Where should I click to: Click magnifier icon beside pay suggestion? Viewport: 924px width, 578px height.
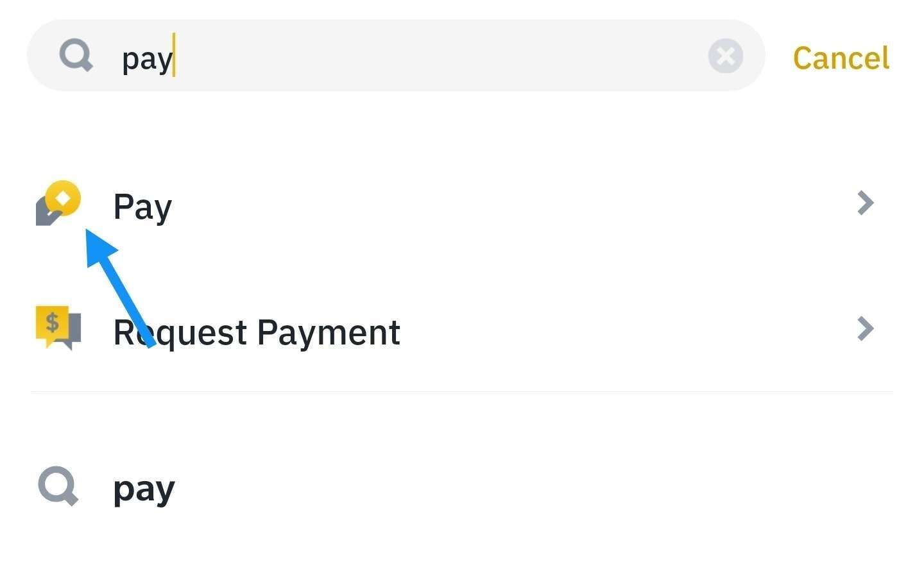58,486
